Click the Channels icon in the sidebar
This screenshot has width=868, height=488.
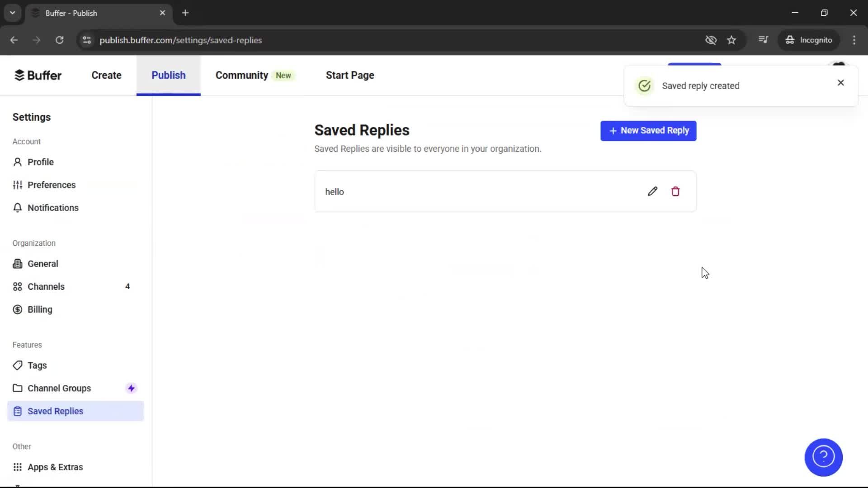pyautogui.click(x=17, y=286)
